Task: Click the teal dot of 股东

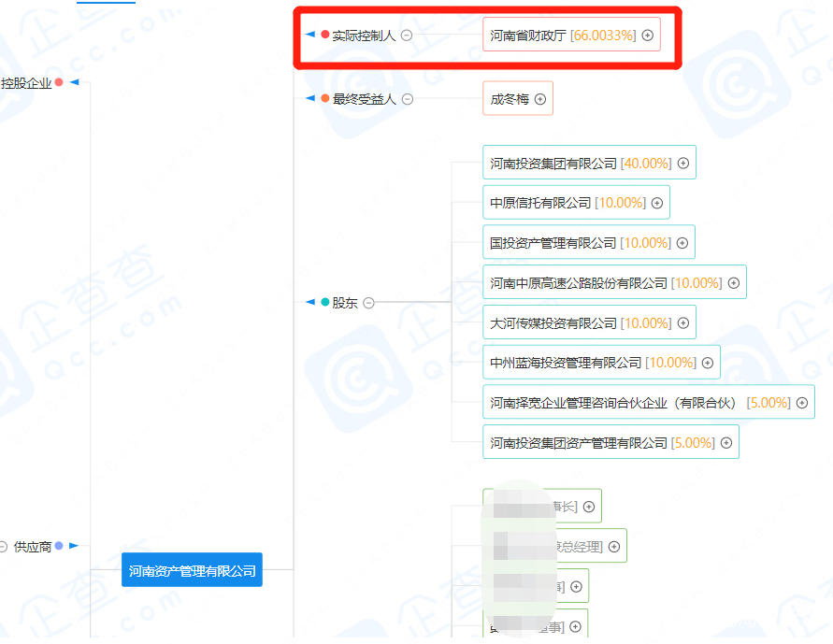Action: [325, 302]
